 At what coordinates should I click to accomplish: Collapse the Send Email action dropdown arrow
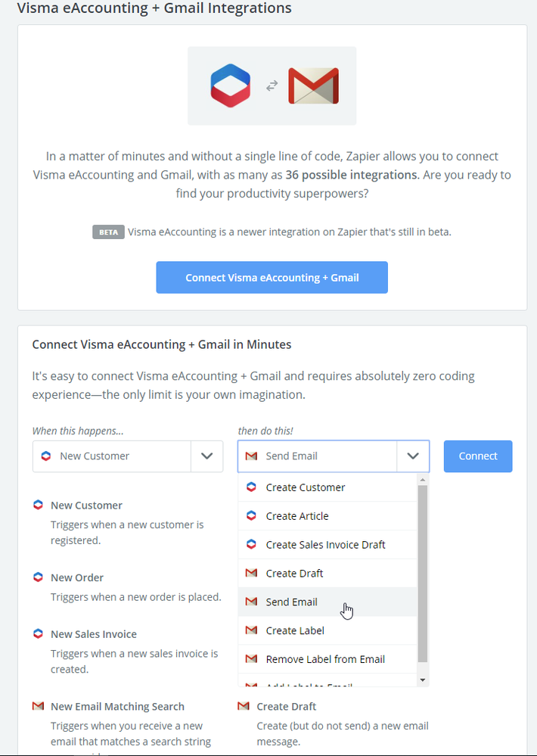click(413, 456)
